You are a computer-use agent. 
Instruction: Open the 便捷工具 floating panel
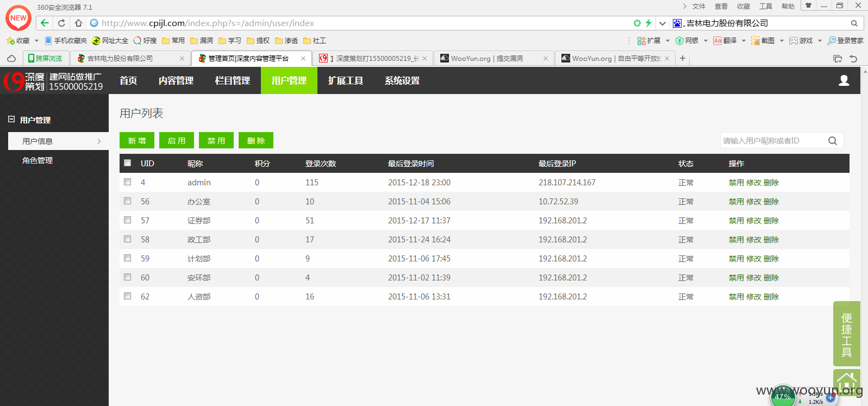click(847, 334)
